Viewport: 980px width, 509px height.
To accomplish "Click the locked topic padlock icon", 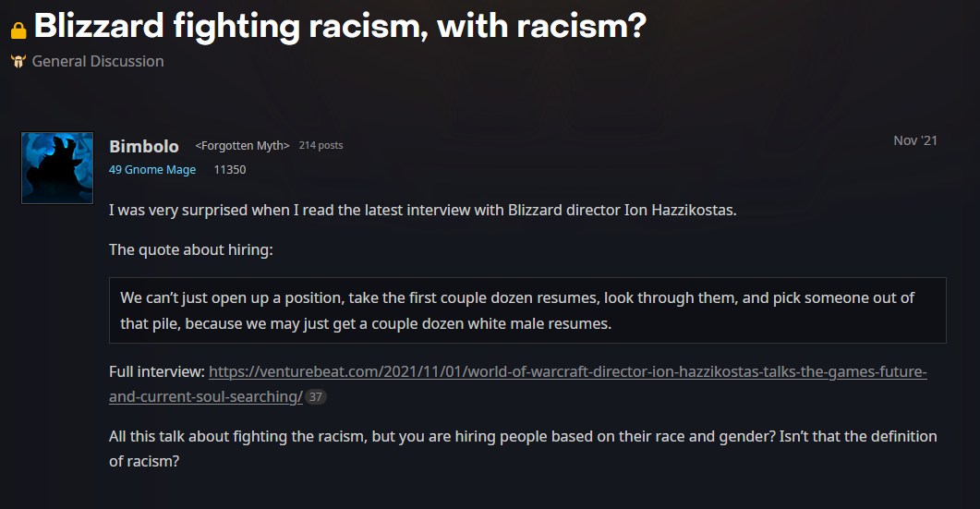I will [18, 30].
